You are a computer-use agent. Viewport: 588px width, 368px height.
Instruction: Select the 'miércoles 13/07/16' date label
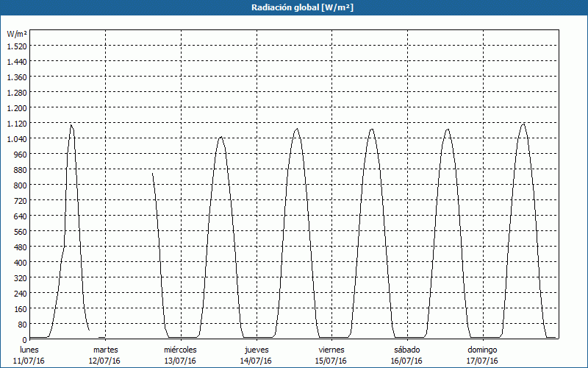pos(180,355)
